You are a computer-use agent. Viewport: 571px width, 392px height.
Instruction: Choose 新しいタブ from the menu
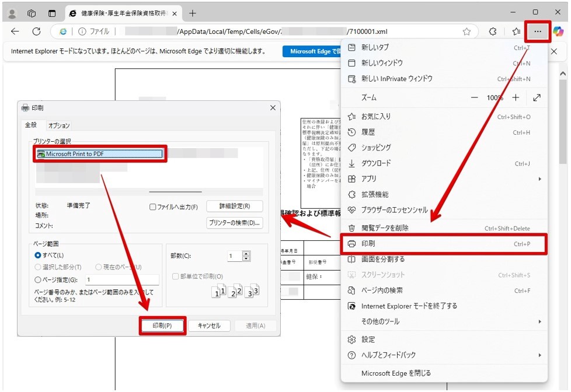point(444,47)
